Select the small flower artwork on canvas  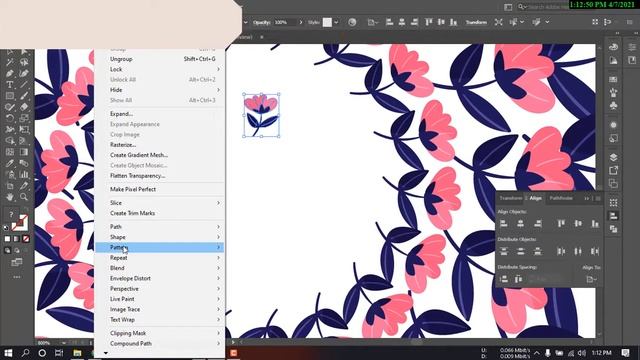point(262,115)
